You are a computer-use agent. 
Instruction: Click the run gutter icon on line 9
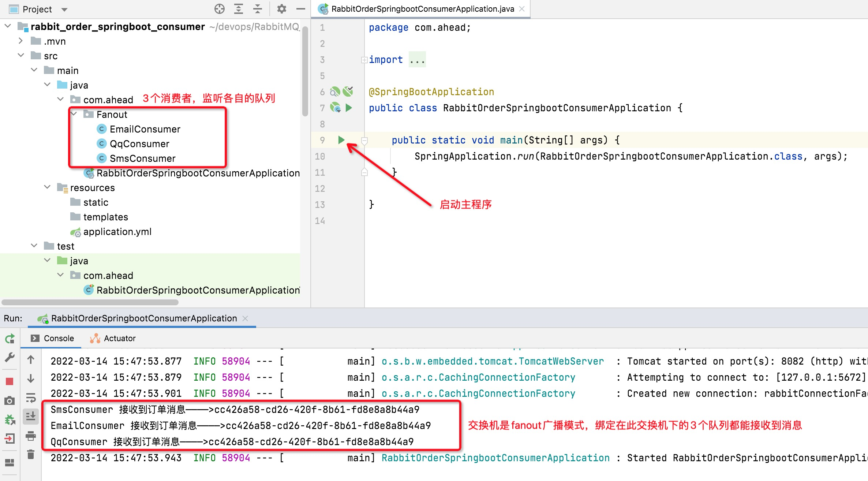click(341, 140)
